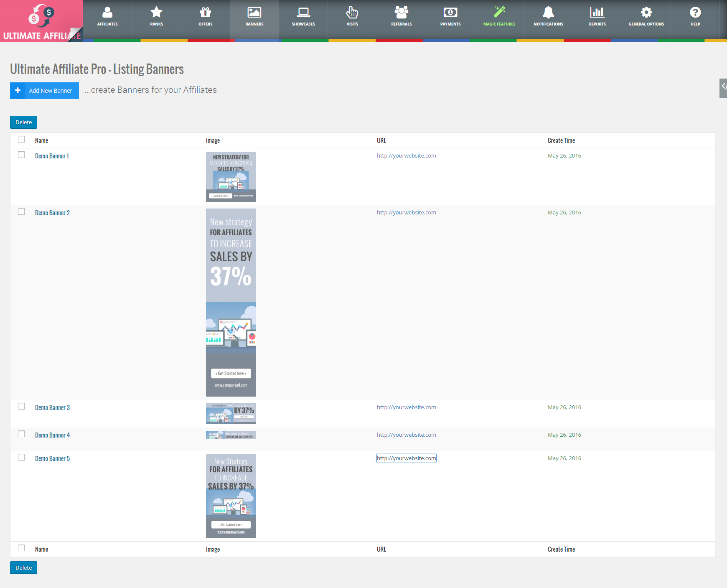Click the Add New Banner button
Viewport: 727px width, 588px height.
[44, 91]
